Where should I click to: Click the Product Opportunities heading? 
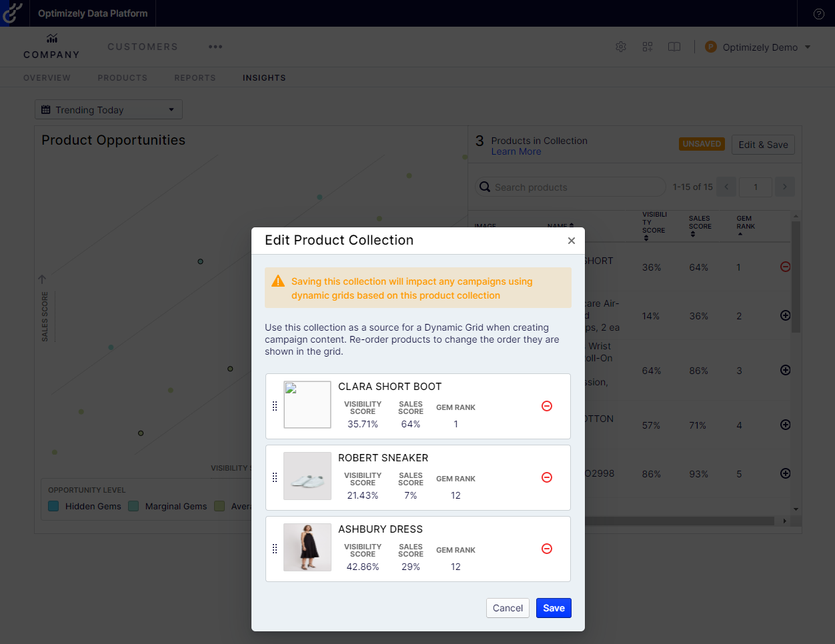[113, 140]
